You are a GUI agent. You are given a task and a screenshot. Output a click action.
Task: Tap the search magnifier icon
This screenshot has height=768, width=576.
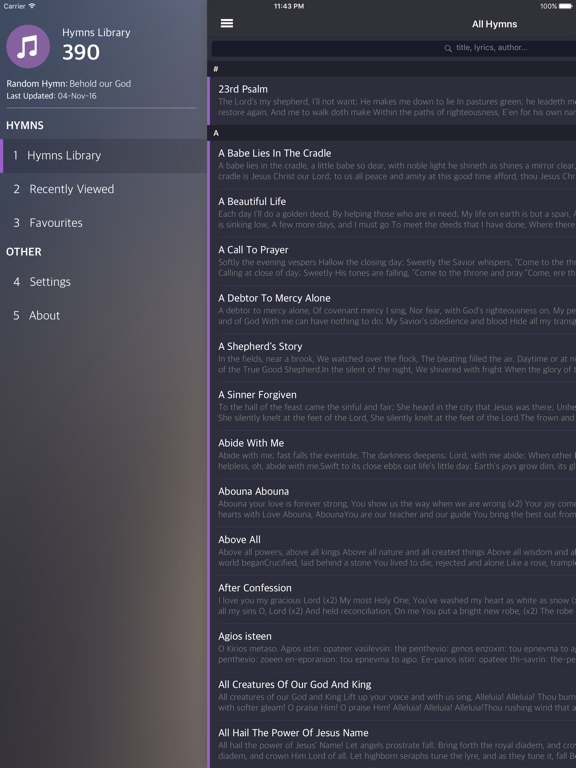click(x=448, y=48)
